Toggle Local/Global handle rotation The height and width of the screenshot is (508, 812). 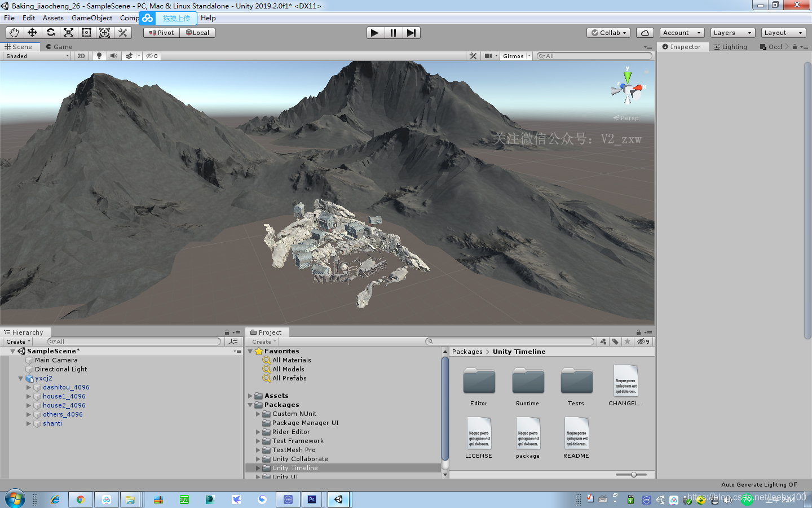197,33
